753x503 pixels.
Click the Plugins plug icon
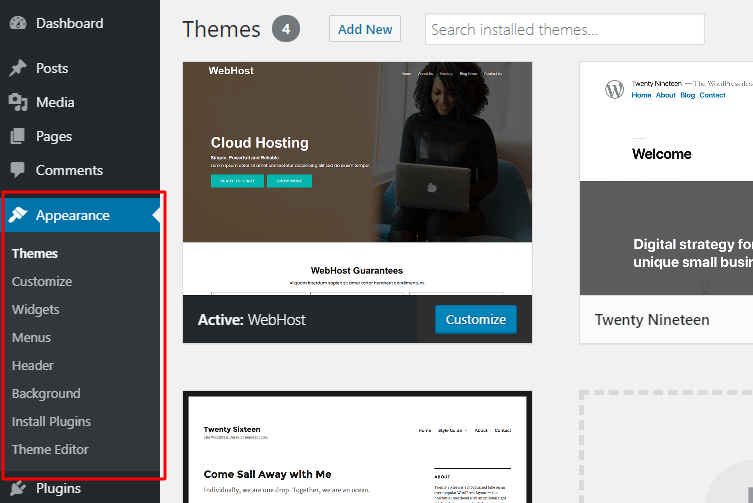pyautogui.click(x=18, y=488)
